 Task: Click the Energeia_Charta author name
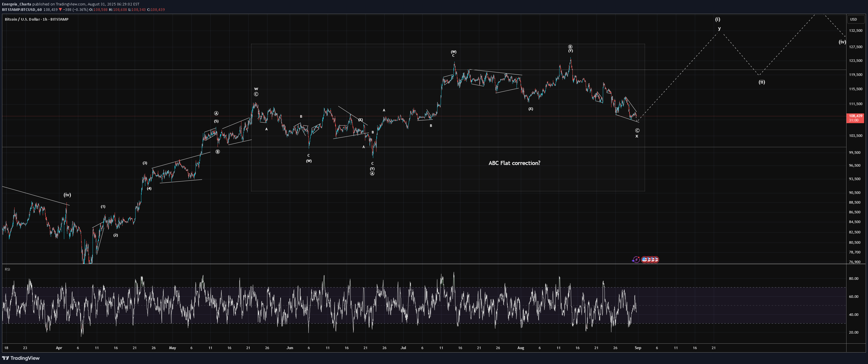(17, 4)
